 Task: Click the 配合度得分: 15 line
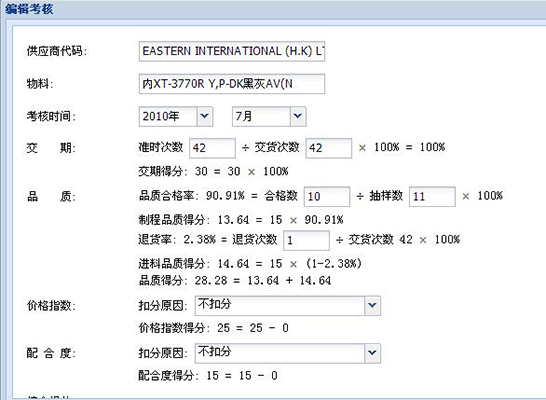click(x=208, y=375)
